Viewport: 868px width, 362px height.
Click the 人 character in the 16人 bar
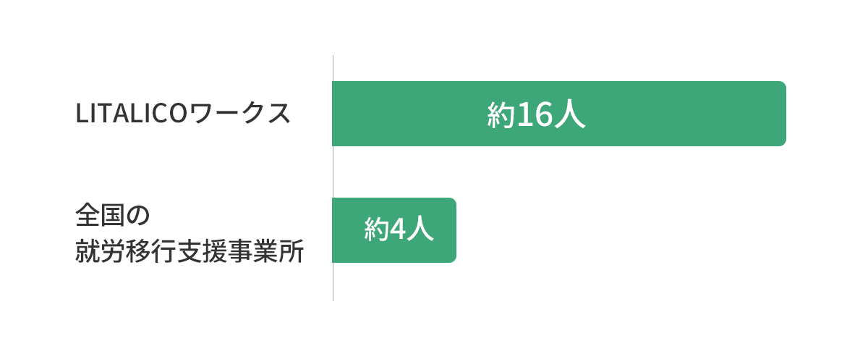(571, 114)
